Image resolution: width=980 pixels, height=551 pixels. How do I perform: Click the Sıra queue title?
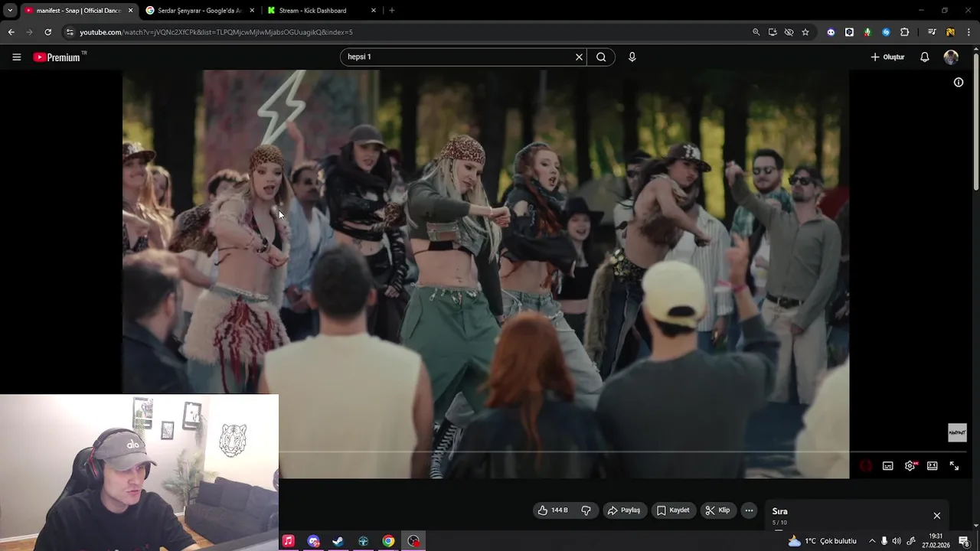pyautogui.click(x=779, y=511)
